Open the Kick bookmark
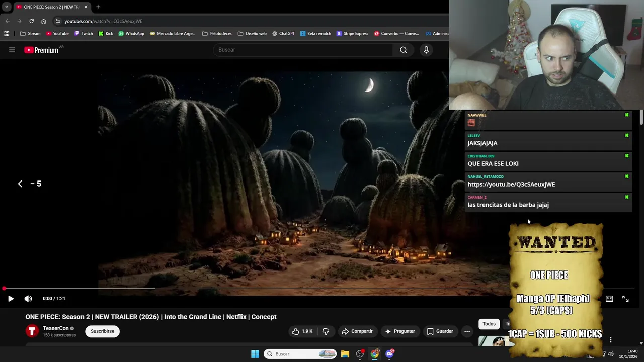The width and height of the screenshot is (644, 362). (106, 34)
